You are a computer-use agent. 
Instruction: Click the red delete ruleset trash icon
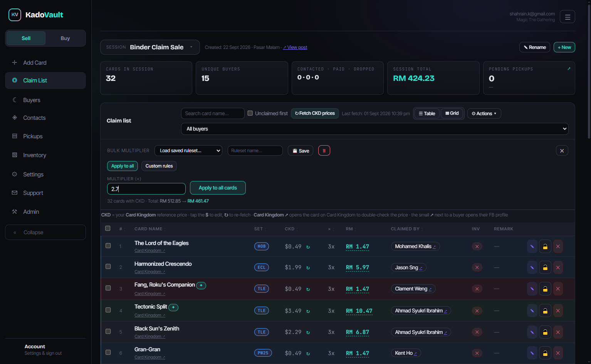pos(324,151)
